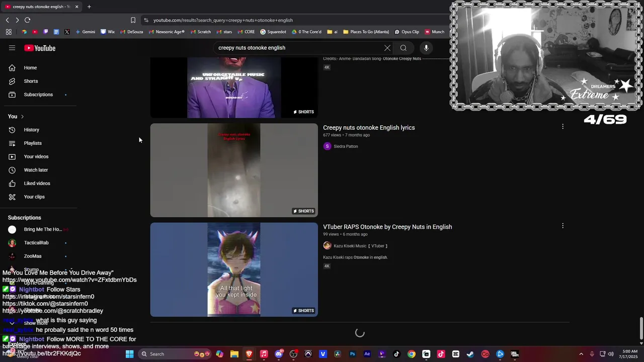
Task: Open the VTuber anime girl Shorts thumbnail
Action: point(234,269)
